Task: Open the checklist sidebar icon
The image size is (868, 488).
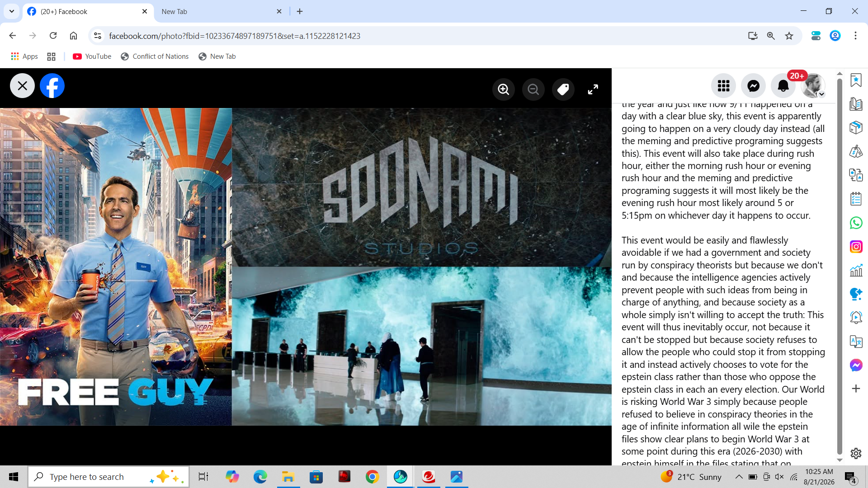Action: click(x=856, y=199)
